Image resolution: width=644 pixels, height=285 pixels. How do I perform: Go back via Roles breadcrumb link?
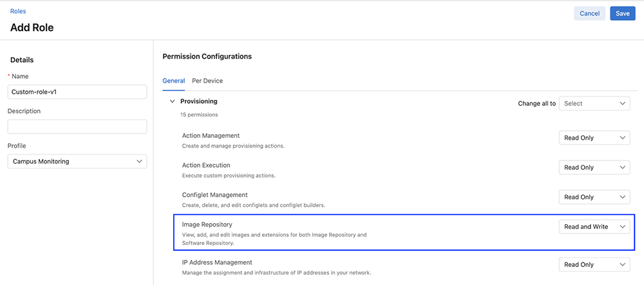[18, 12]
